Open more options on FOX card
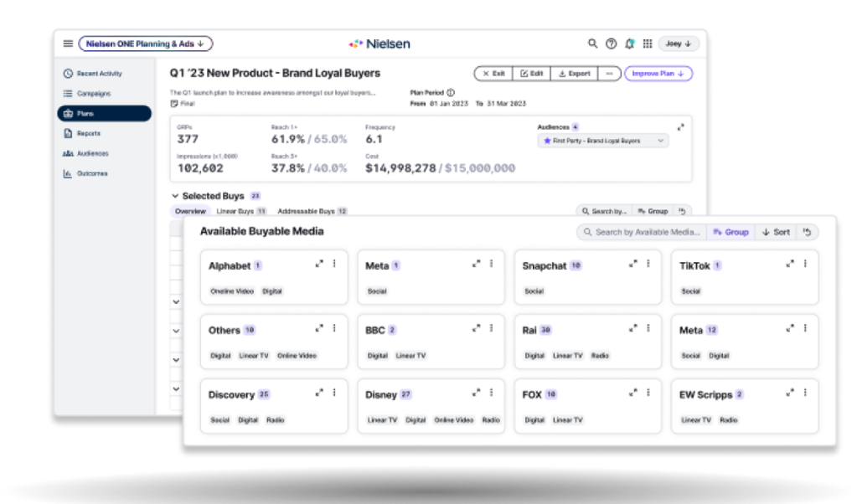Image resolution: width=857 pixels, height=504 pixels. pos(648,393)
